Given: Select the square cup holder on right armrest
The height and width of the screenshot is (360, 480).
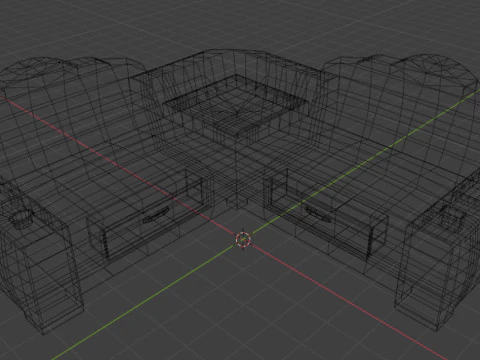Looking at the screenshot, I should tap(452, 218).
